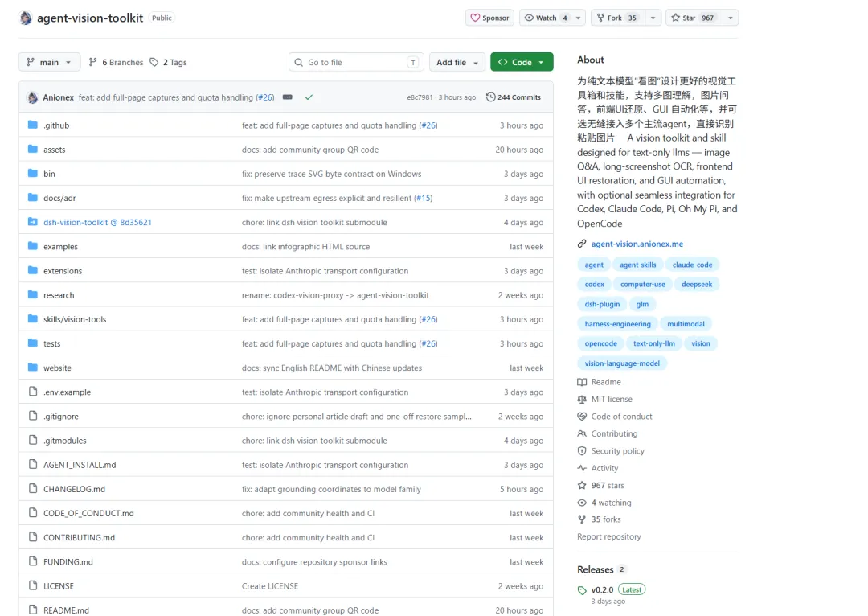Image resolution: width=868 pixels, height=616 pixels.
Task: Select the vision-language-model topic tag
Action: [x=621, y=363]
